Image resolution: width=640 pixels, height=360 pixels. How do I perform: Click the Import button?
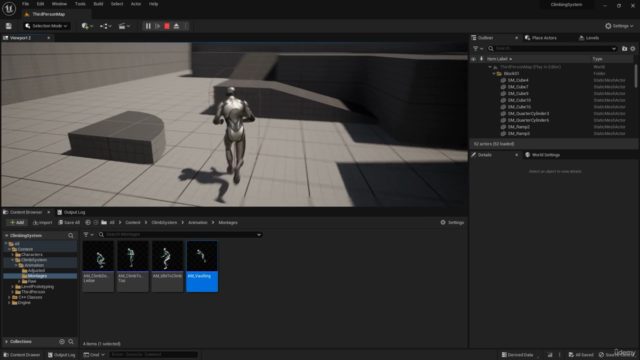tap(42, 223)
